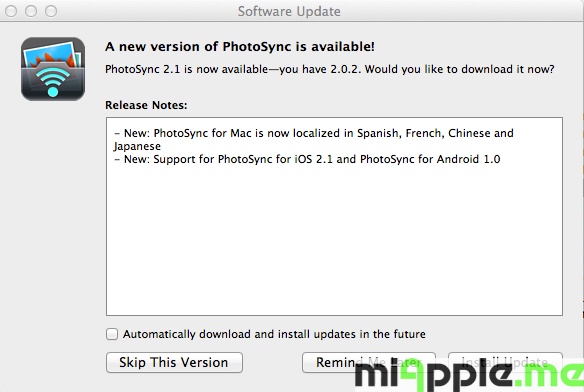Click the Wi-Fi symbol on PhotoSync icon
The height and width of the screenshot is (392, 584).
click(x=53, y=81)
